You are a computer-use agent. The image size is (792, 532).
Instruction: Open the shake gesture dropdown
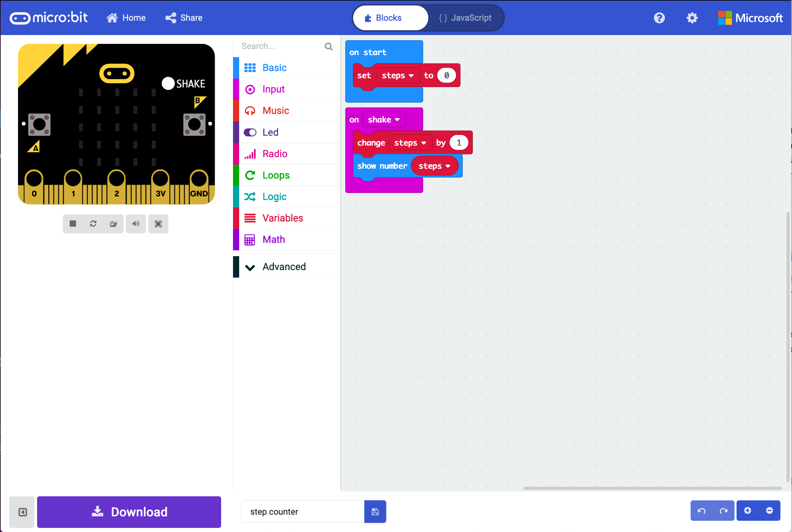click(x=384, y=120)
